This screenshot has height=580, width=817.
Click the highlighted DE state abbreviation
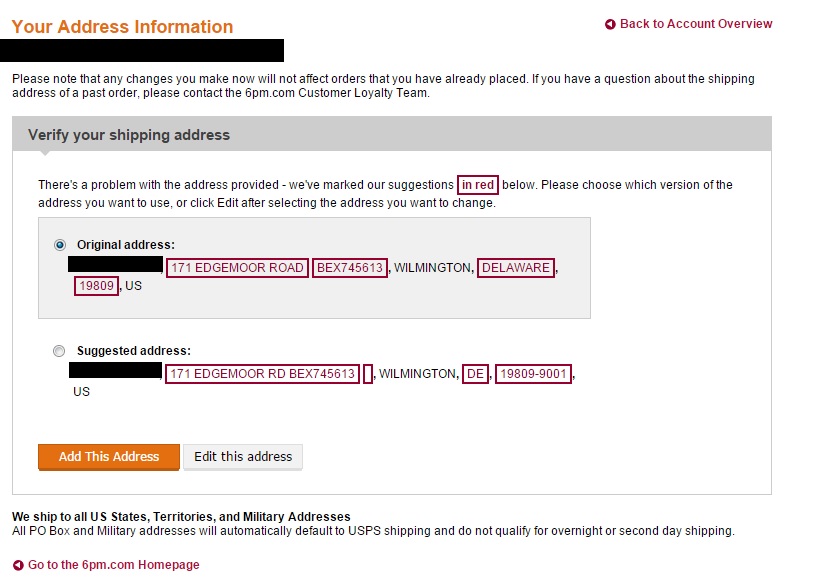point(476,374)
